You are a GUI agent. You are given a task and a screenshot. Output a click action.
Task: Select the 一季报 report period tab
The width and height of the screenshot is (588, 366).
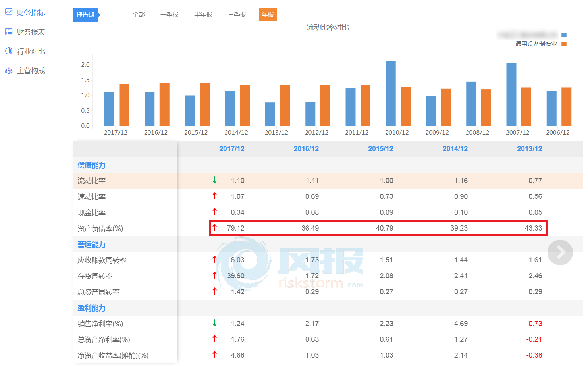(x=170, y=15)
